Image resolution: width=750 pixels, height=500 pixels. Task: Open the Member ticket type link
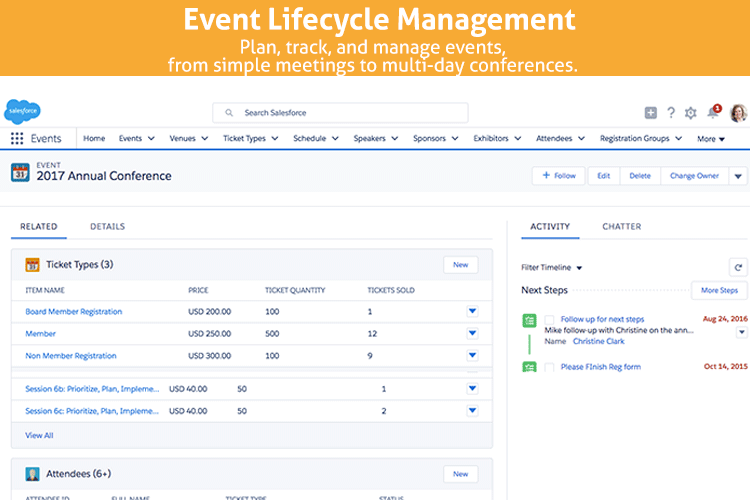(41, 334)
